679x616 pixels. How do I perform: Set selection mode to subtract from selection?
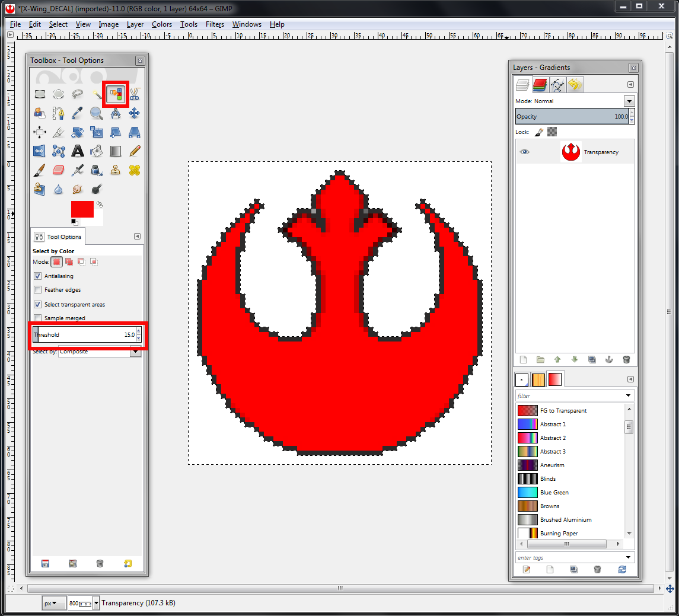81,262
